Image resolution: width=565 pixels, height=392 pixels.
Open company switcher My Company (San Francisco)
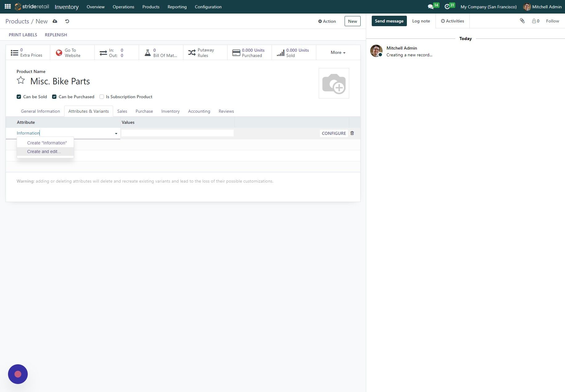(489, 7)
